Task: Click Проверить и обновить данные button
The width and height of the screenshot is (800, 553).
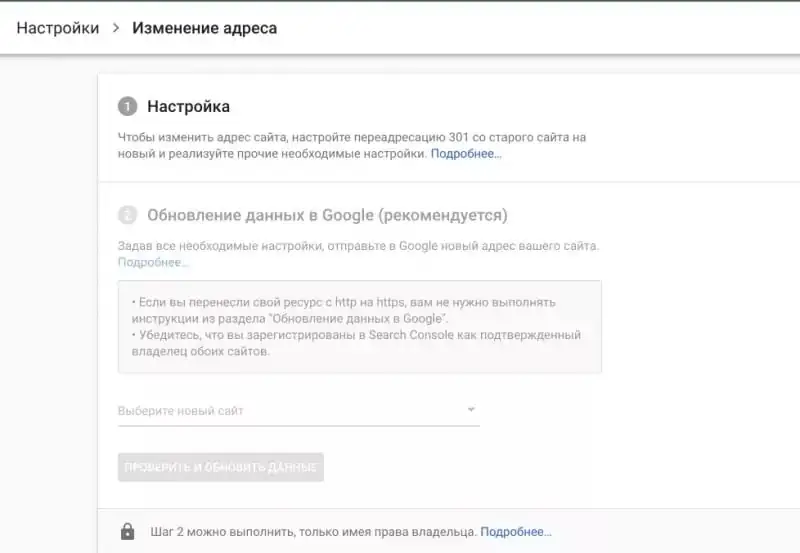Action: tap(220, 467)
